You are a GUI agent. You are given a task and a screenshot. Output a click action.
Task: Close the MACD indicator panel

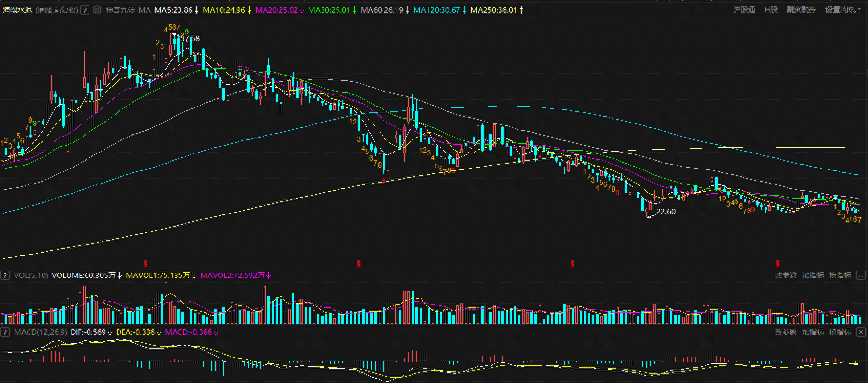click(x=861, y=332)
